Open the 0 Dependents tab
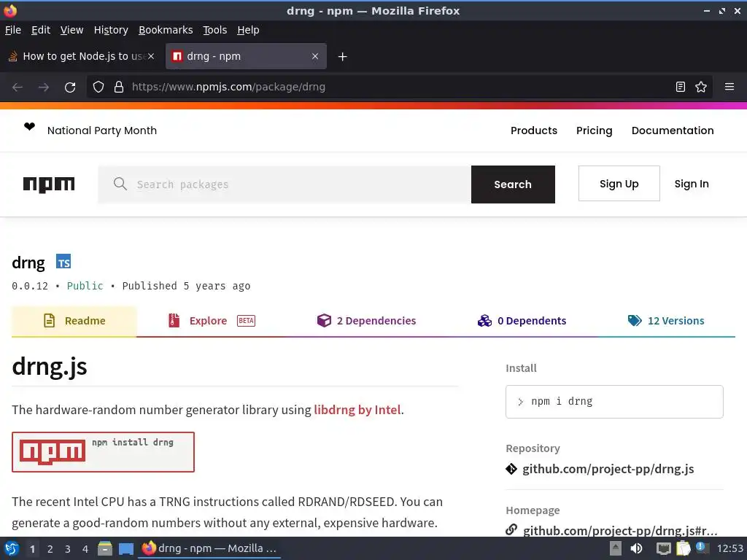 point(522,321)
